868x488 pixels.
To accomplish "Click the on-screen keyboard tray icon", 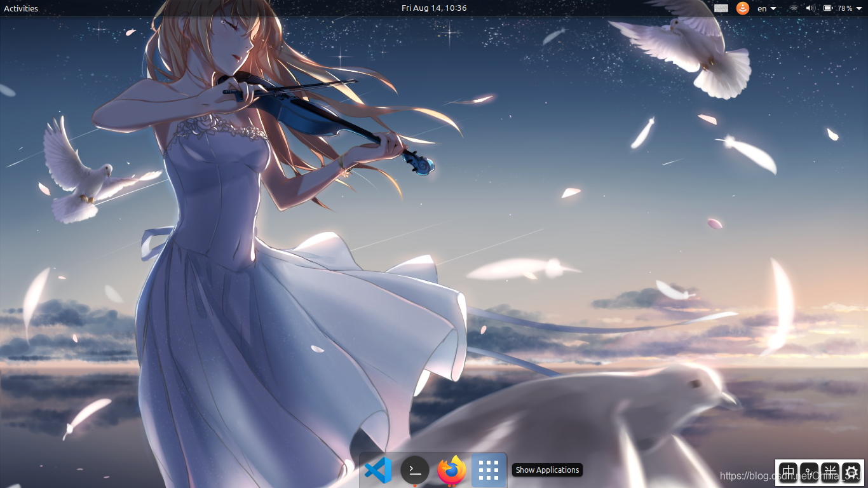I will click(x=721, y=8).
